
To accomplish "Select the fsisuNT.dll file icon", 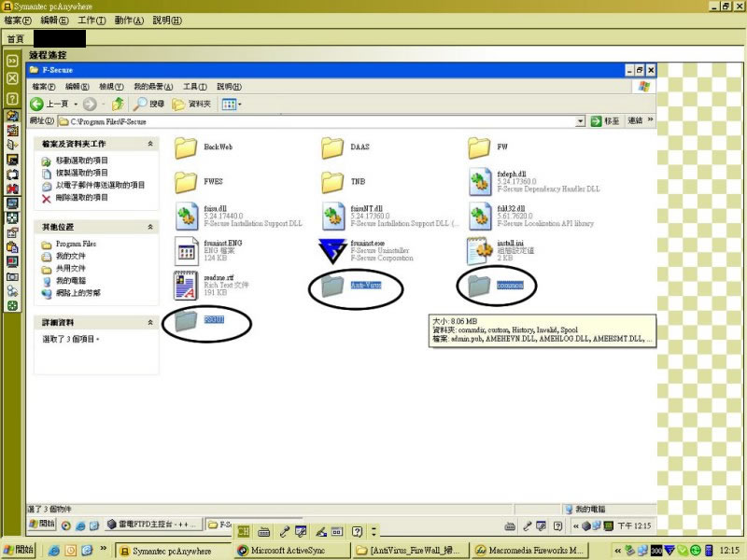I will [333, 216].
